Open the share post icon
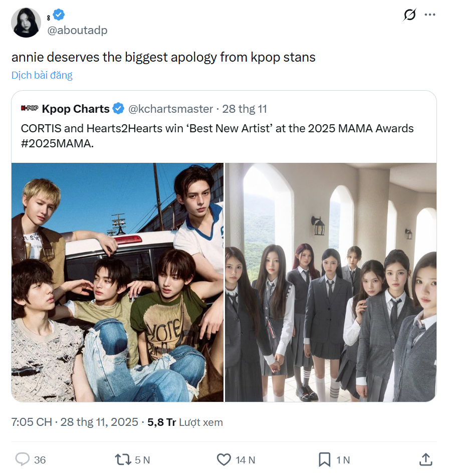 point(425,459)
